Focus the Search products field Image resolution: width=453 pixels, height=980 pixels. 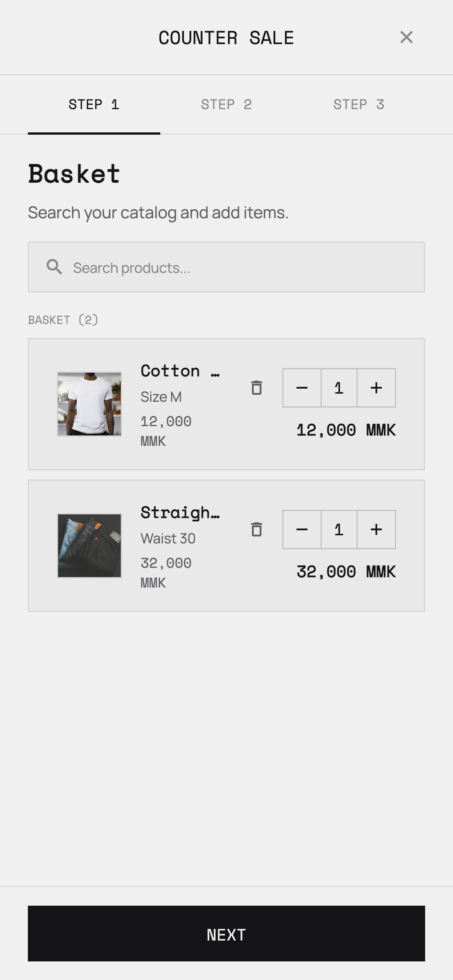click(226, 267)
